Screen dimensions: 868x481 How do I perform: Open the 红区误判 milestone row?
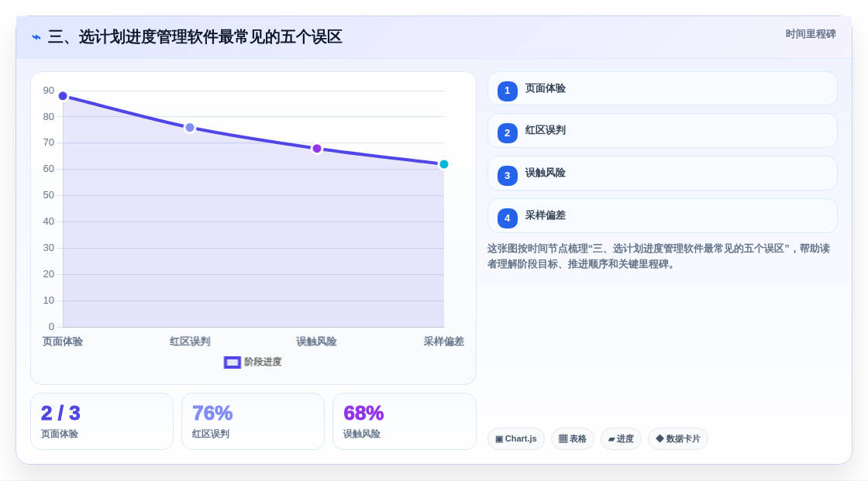pos(662,131)
